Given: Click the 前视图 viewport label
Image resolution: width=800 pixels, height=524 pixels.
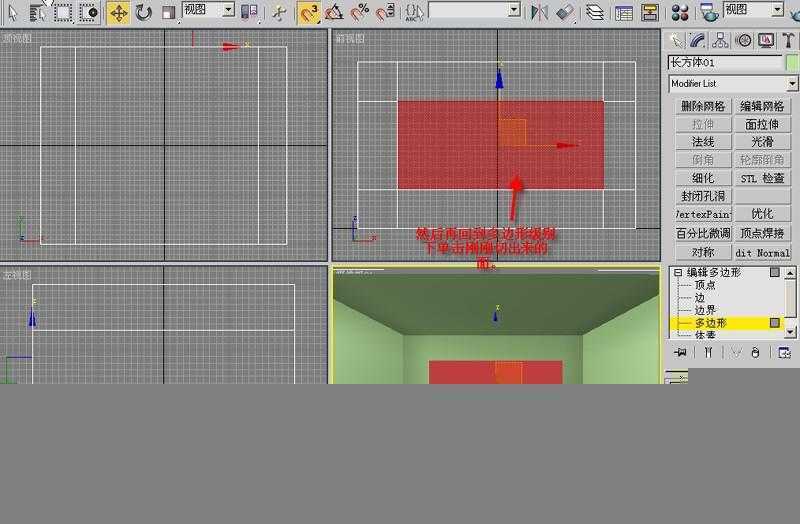Looking at the screenshot, I should (350, 38).
